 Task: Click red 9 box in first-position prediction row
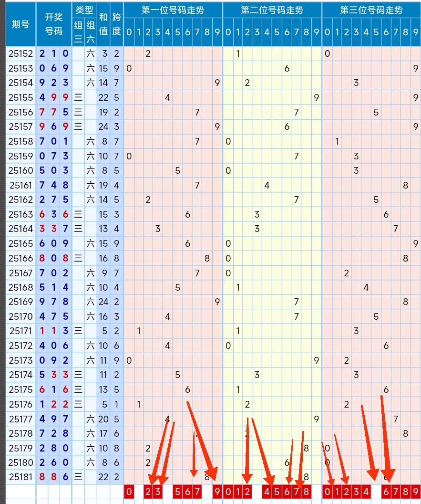(x=217, y=492)
